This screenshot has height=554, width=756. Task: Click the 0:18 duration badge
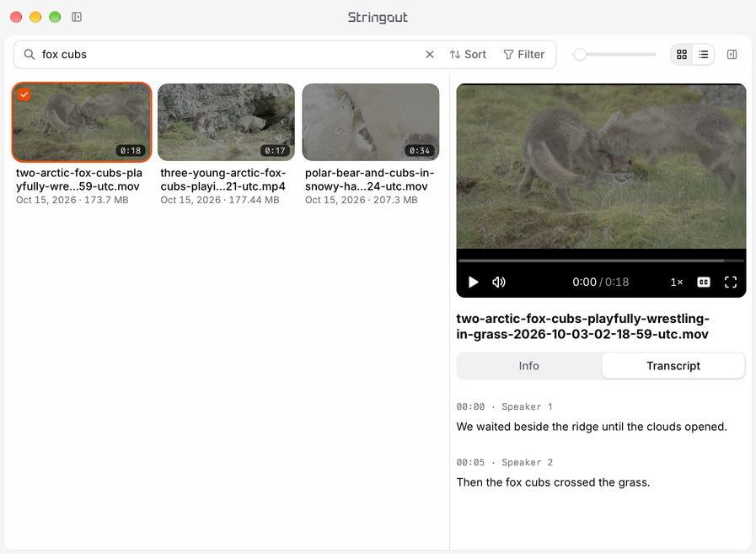(x=131, y=151)
